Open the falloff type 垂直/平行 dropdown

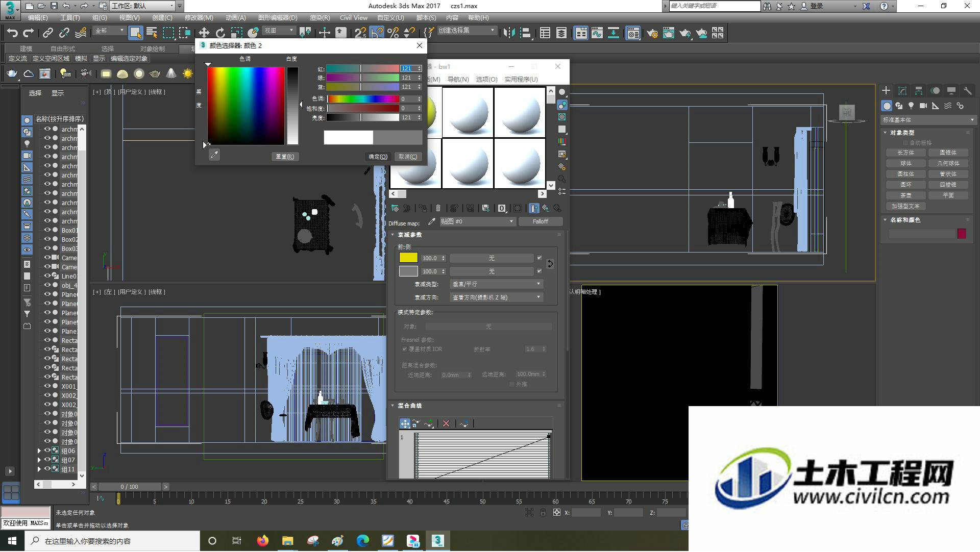tap(497, 284)
